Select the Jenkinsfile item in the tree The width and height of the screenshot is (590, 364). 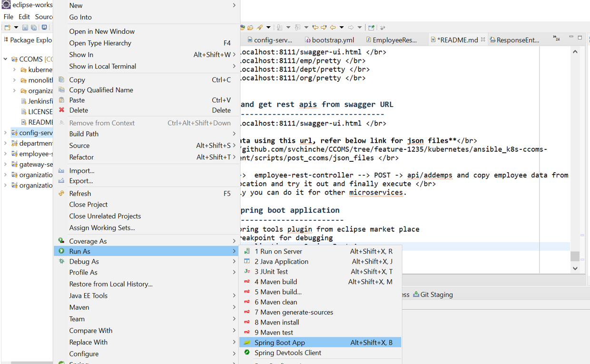point(37,101)
